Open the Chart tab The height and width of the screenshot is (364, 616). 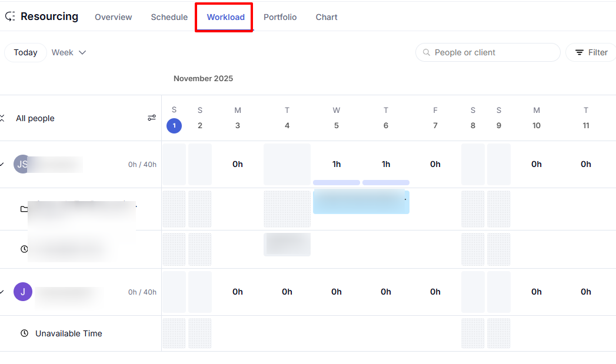click(326, 17)
